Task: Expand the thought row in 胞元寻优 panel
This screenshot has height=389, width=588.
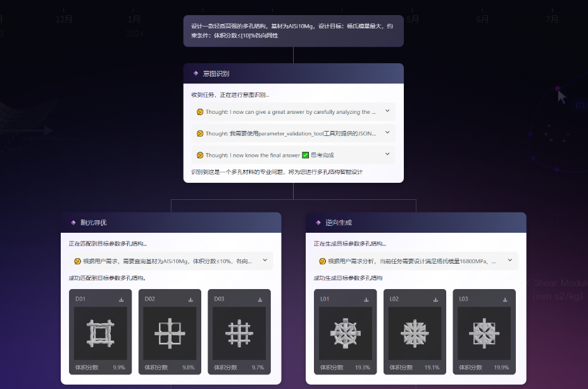Action: [264, 261]
